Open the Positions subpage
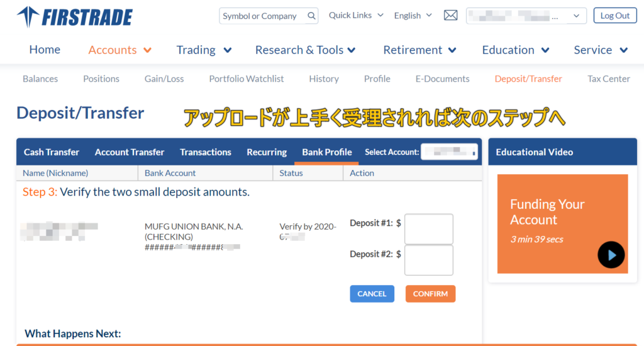The image size is (644, 346). [x=101, y=79]
